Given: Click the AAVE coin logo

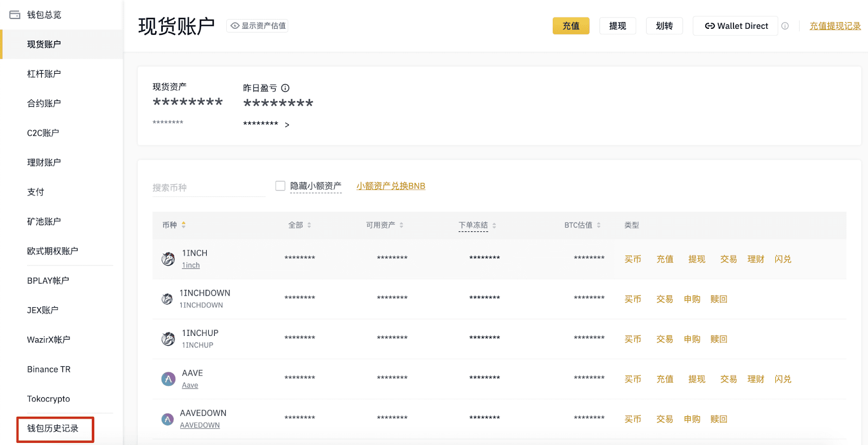Looking at the screenshot, I should 168,379.
